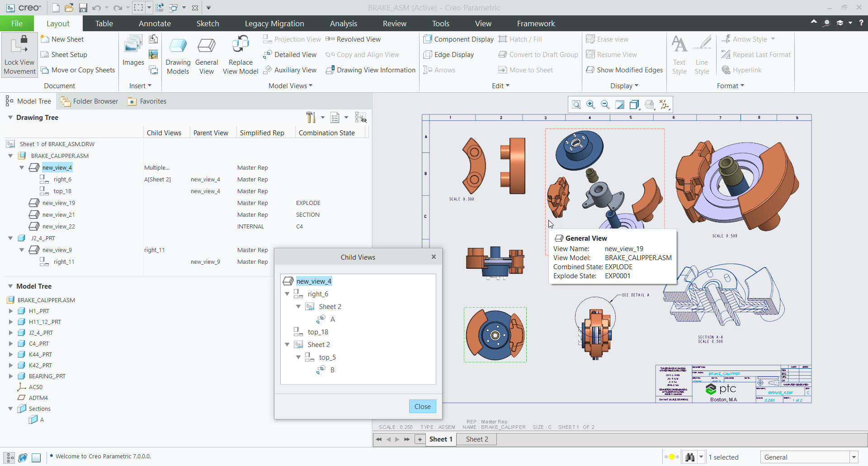Click Move or Copy Sheets
The height and width of the screenshot is (466, 868).
click(x=78, y=70)
